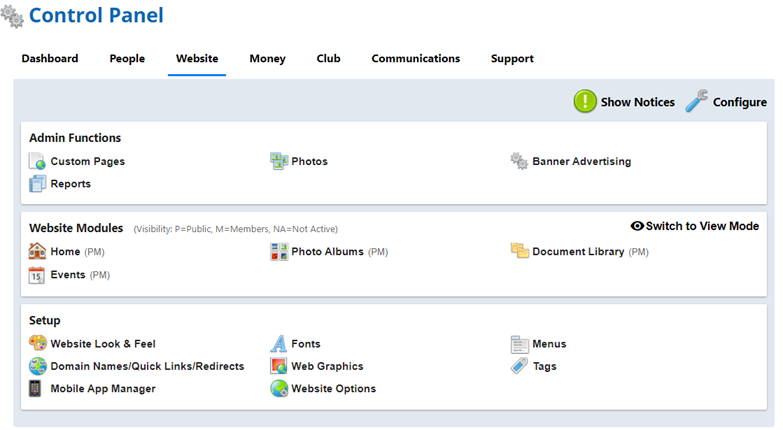Open the Document Library link
The width and height of the screenshot is (783, 430).
tap(578, 252)
